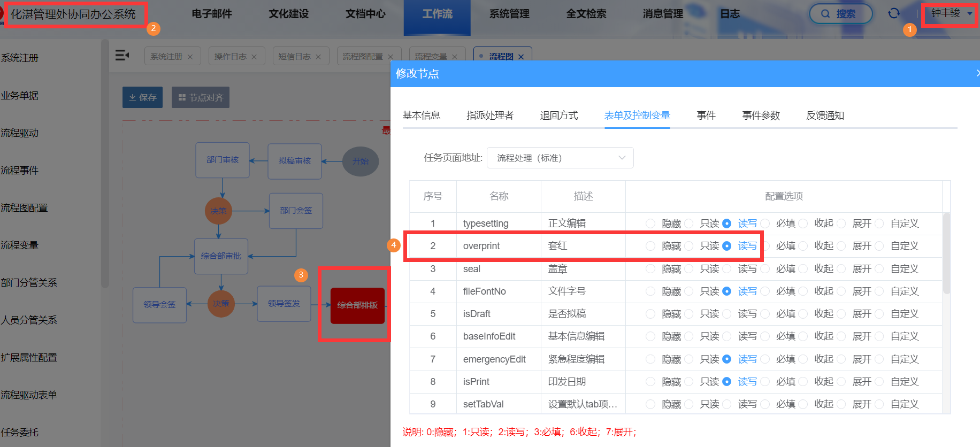Open the 消息管理 top menu
This screenshot has width=980, height=447.
[x=663, y=14]
